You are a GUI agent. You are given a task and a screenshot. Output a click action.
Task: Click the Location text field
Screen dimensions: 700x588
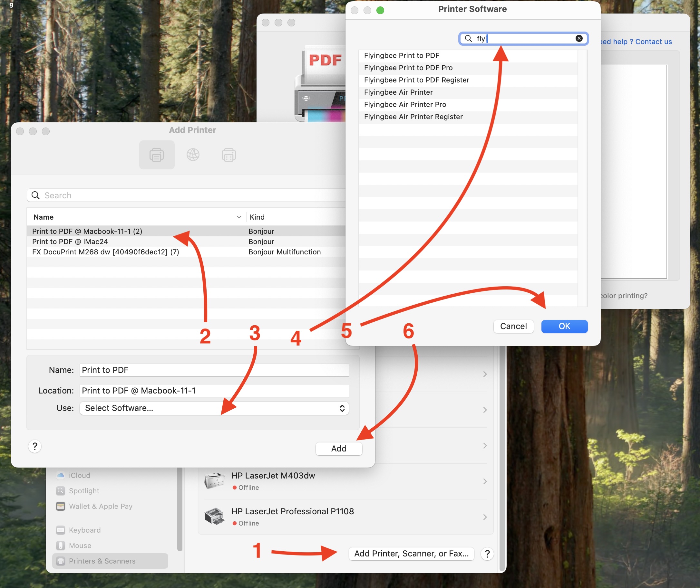click(x=214, y=391)
